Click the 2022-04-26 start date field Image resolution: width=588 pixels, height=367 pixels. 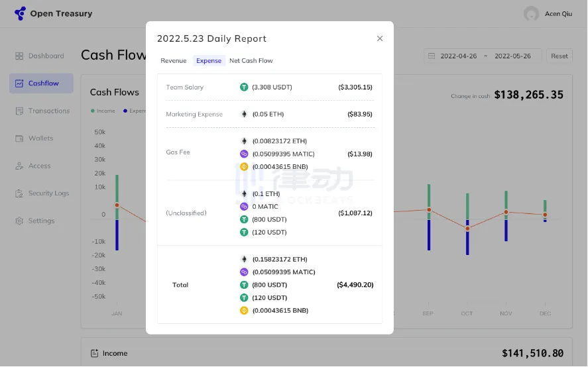pos(458,56)
